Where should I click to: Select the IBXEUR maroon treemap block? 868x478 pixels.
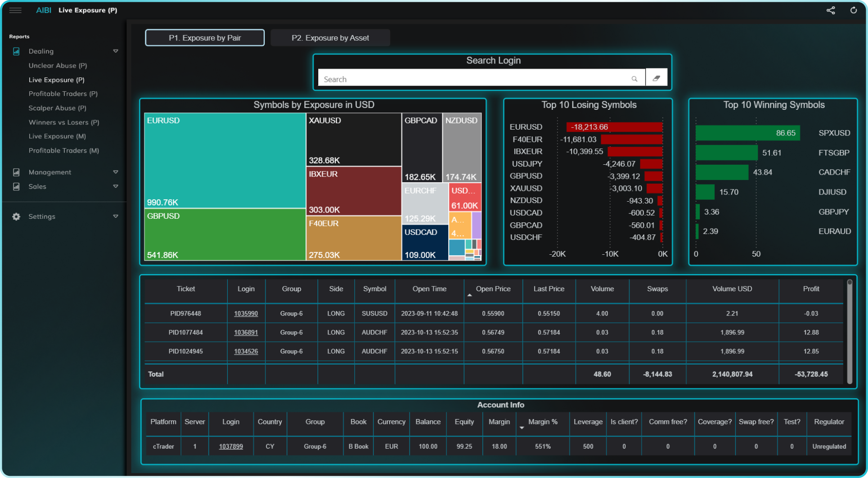(x=354, y=191)
